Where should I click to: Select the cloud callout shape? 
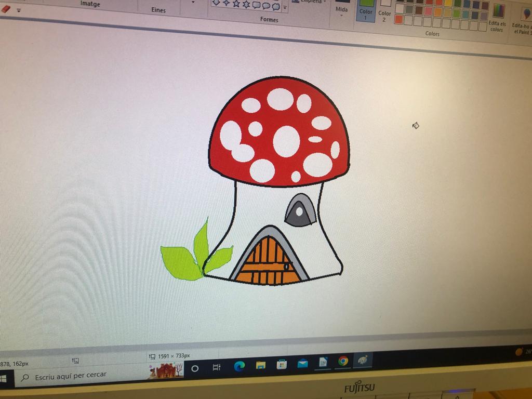click(x=275, y=6)
